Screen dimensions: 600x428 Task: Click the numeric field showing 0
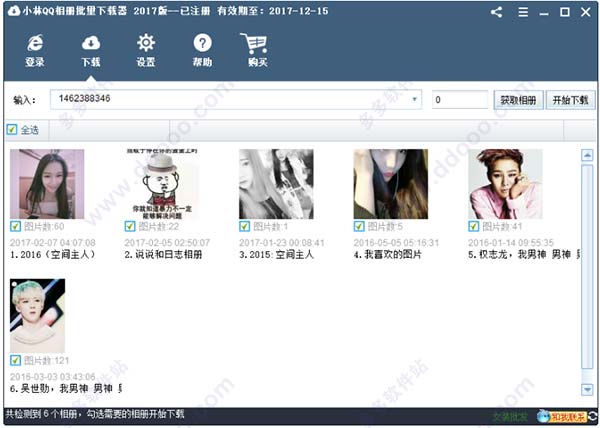460,99
